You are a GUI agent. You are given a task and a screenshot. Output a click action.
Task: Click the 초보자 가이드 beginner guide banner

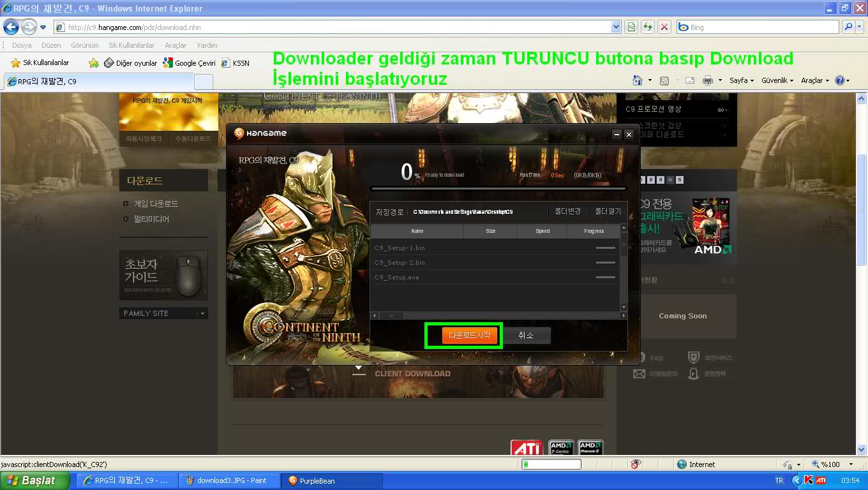(x=163, y=275)
